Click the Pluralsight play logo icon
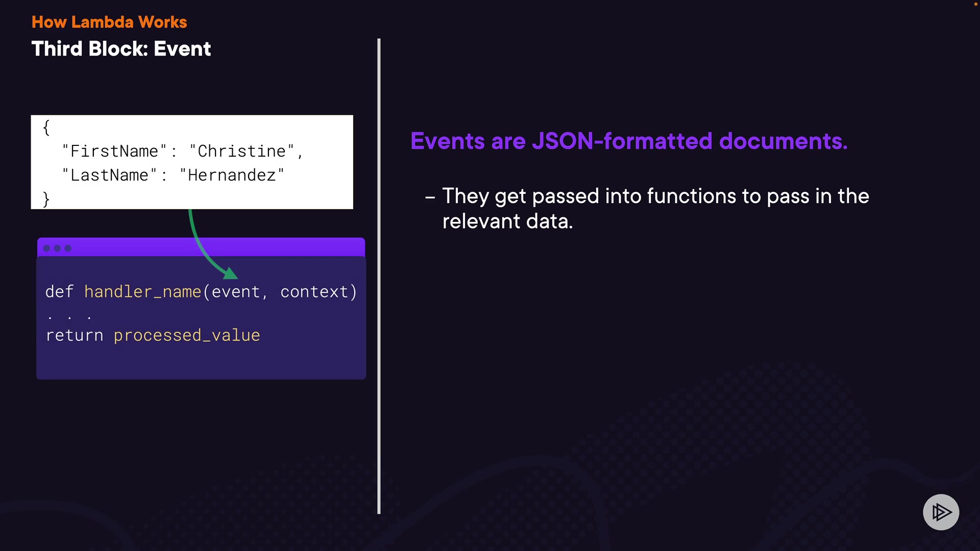The image size is (980, 551). [x=941, y=512]
